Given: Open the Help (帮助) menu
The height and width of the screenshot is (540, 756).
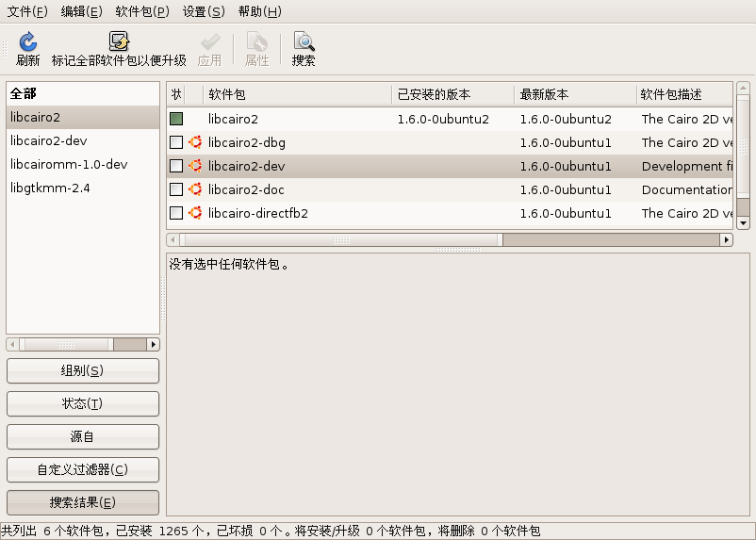Looking at the screenshot, I should pos(260,11).
